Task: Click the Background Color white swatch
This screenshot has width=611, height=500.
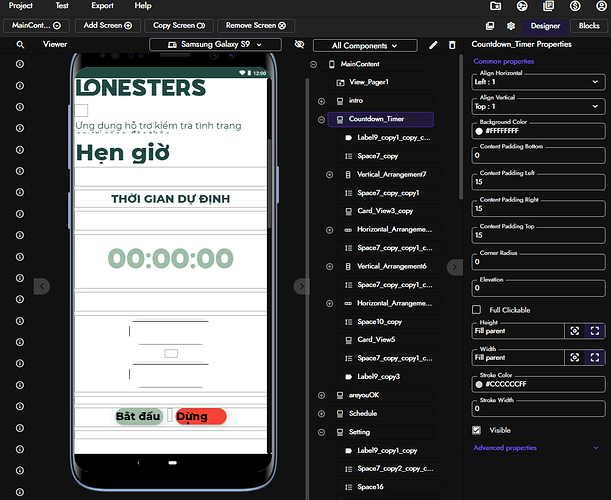Action: click(478, 131)
